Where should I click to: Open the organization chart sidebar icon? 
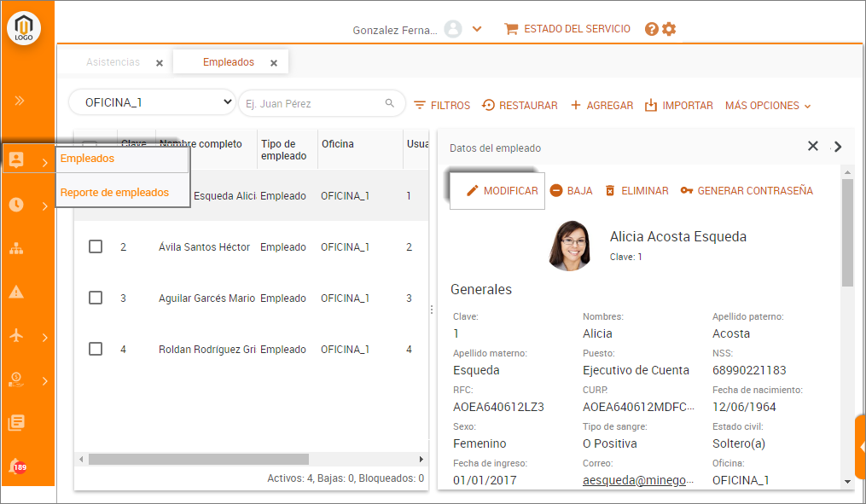[16, 249]
